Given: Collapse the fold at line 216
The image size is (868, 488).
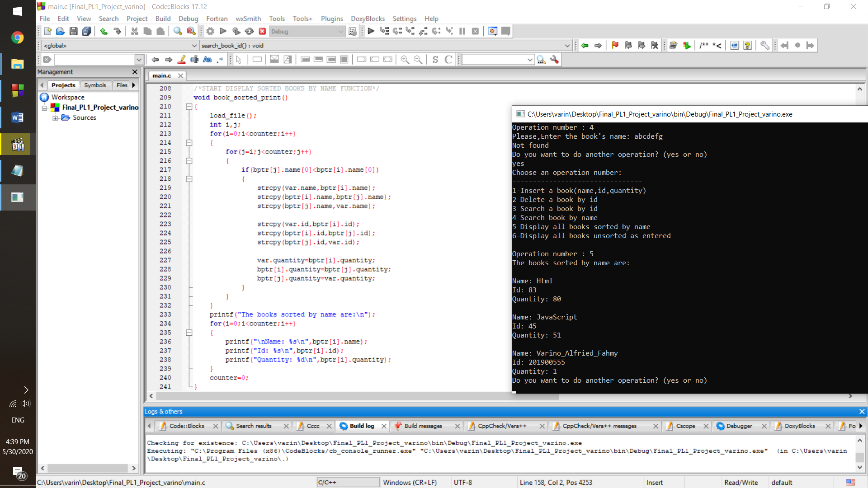Looking at the screenshot, I should (x=189, y=161).
